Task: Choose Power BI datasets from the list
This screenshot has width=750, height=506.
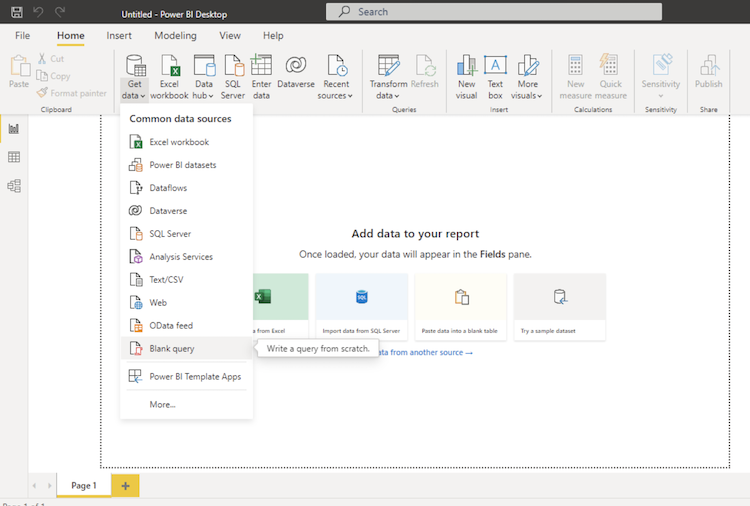Action: pos(187,165)
